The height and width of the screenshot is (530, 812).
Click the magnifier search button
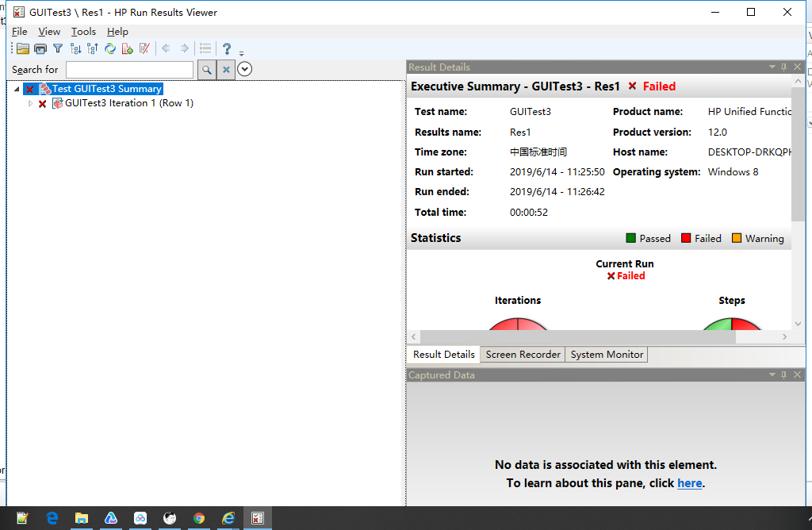click(207, 69)
